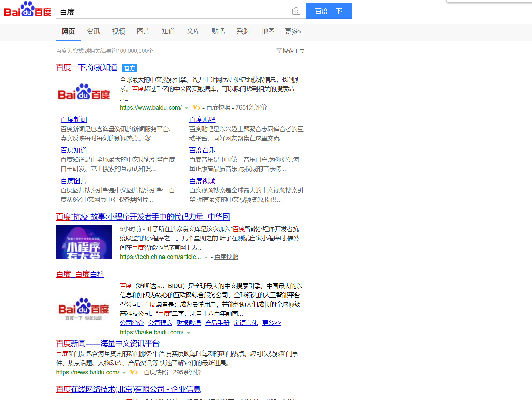Viewport: 532px width, 400px height.
Task: Click 百度知道 description text below sitelink
Action: [118, 164]
